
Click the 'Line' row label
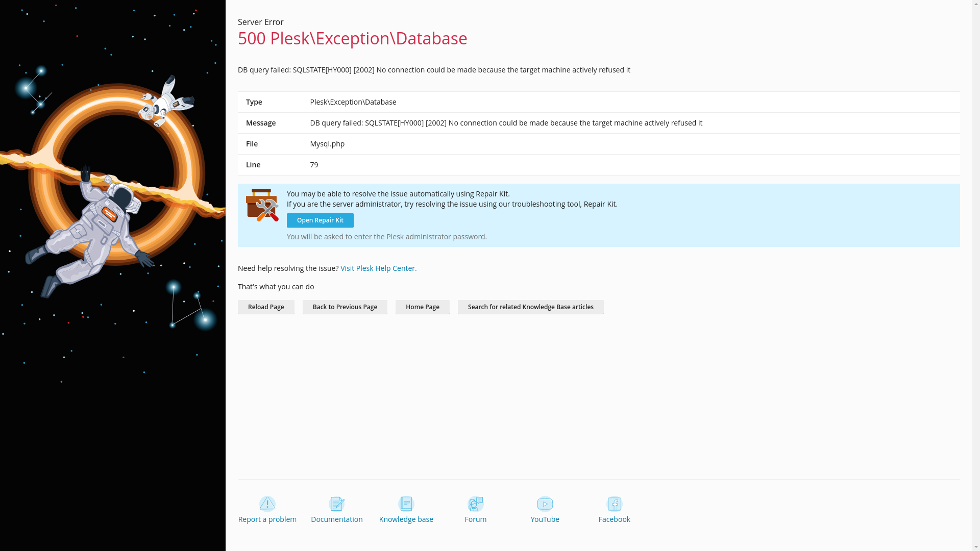pyautogui.click(x=253, y=165)
